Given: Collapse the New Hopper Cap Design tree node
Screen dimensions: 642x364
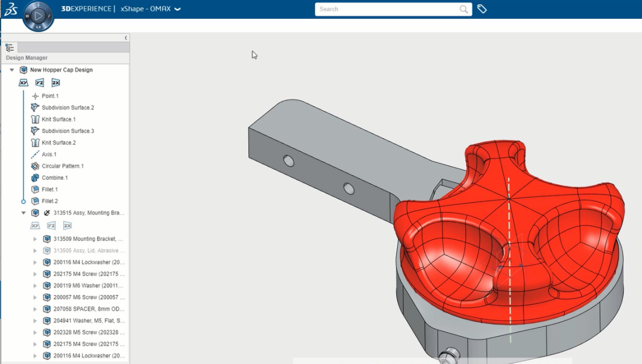Looking at the screenshot, I should [12, 70].
